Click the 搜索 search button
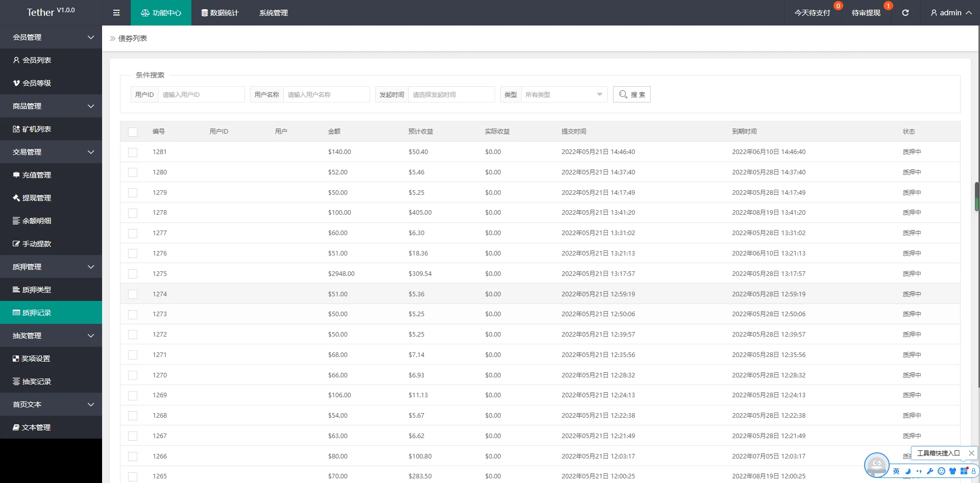The image size is (980, 483). click(x=631, y=94)
